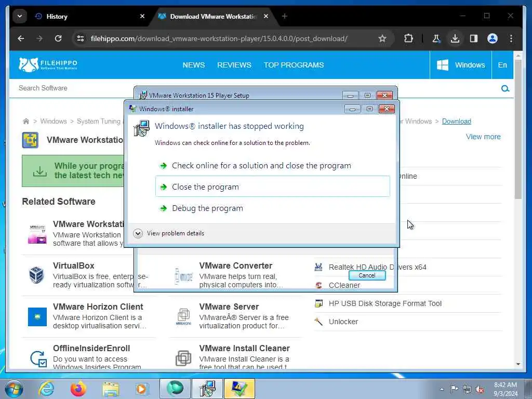The width and height of the screenshot is (532, 399).
Task: Open Windows Media Player taskbar icon
Action: [x=142, y=389]
